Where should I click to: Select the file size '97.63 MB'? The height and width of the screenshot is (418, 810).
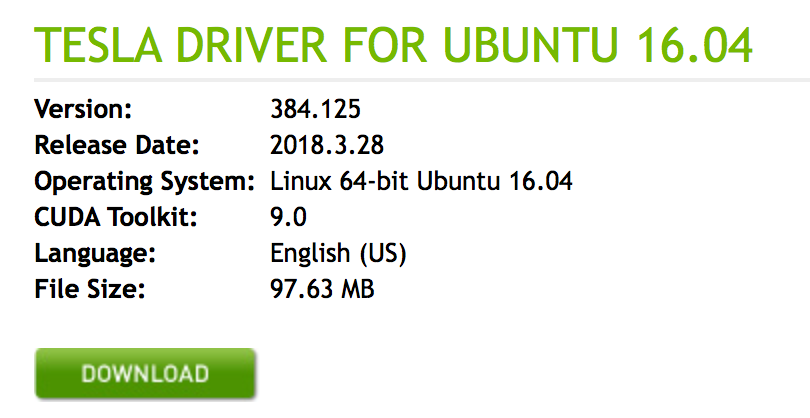(322, 289)
